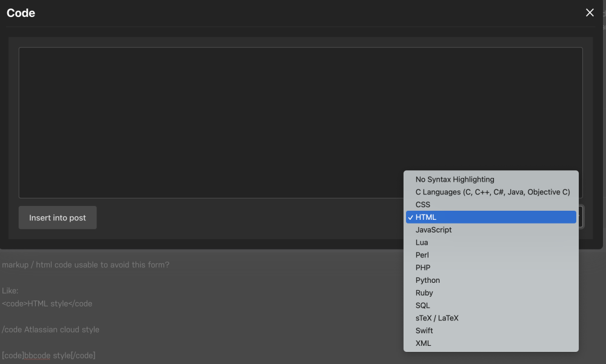The height and width of the screenshot is (364, 606).
Task: Select No Syntax Highlighting option
Action: (491, 179)
